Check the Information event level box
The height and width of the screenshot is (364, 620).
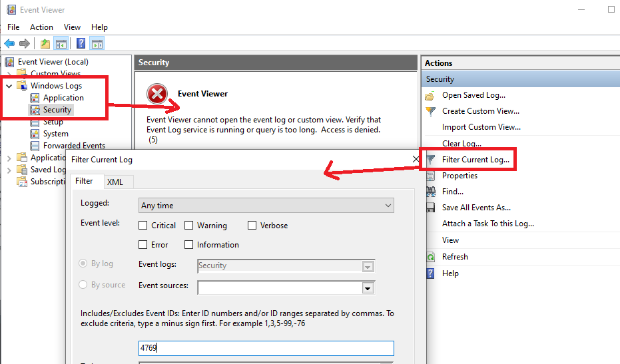[188, 245]
